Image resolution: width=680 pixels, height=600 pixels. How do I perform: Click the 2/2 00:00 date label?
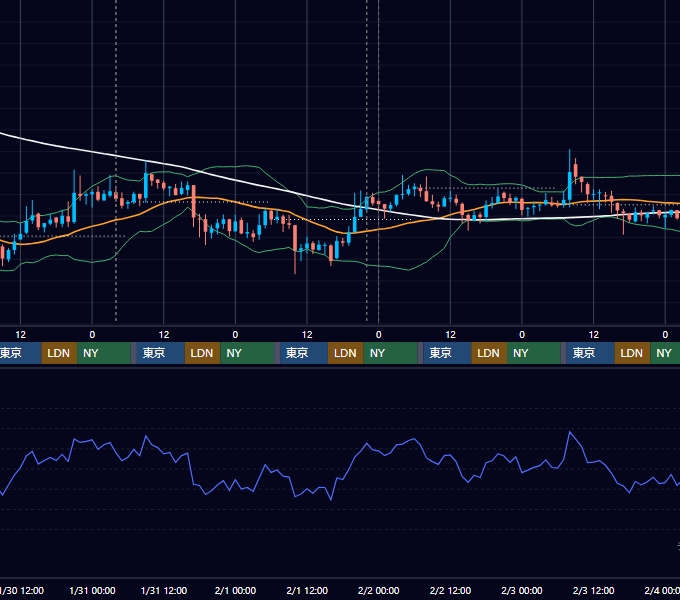(x=379, y=590)
